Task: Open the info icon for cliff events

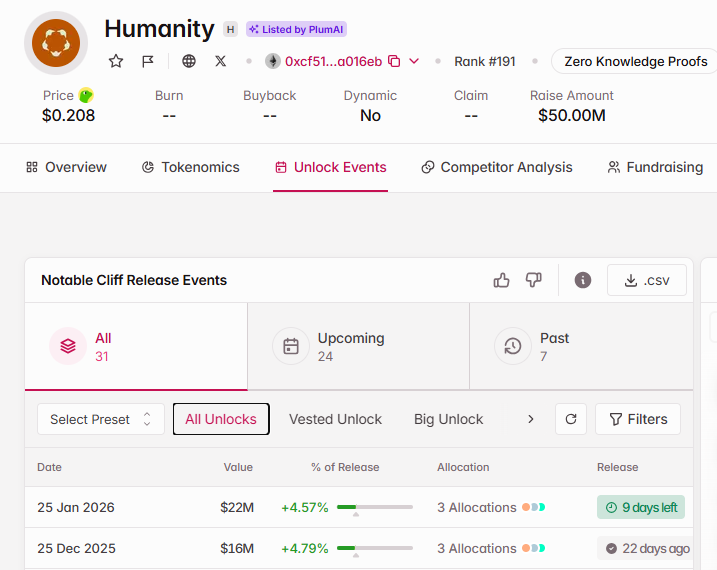Action: click(x=583, y=280)
